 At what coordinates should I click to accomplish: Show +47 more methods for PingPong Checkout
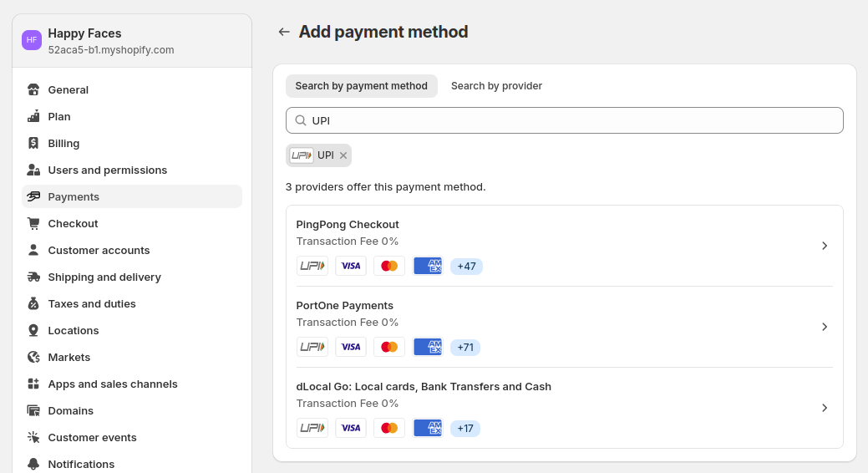point(467,267)
